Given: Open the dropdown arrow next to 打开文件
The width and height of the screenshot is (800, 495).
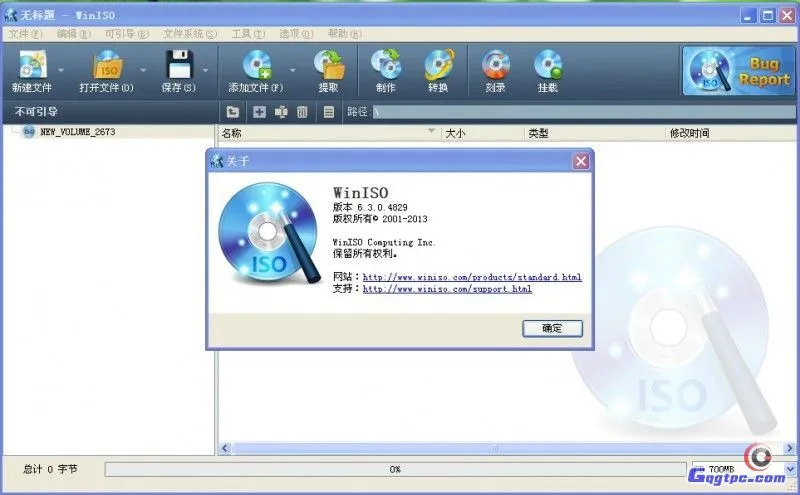Looking at the screenshot, I should click(143, 70).
